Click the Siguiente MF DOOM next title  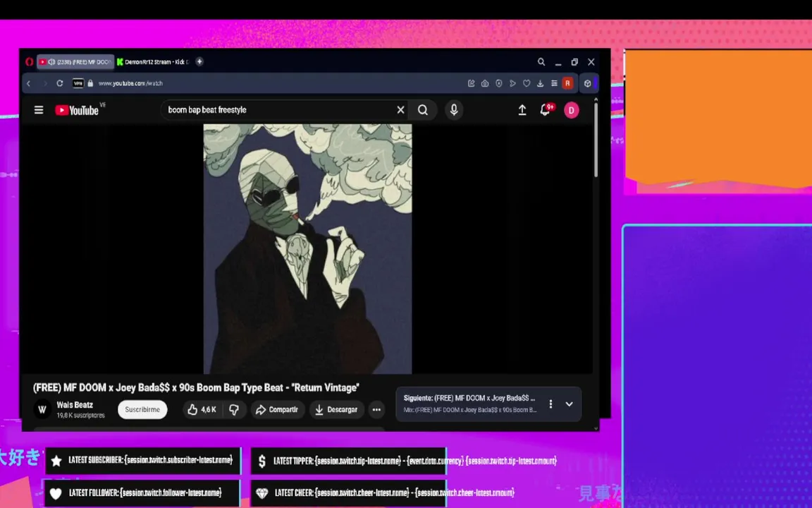click(x=469, y=398)
